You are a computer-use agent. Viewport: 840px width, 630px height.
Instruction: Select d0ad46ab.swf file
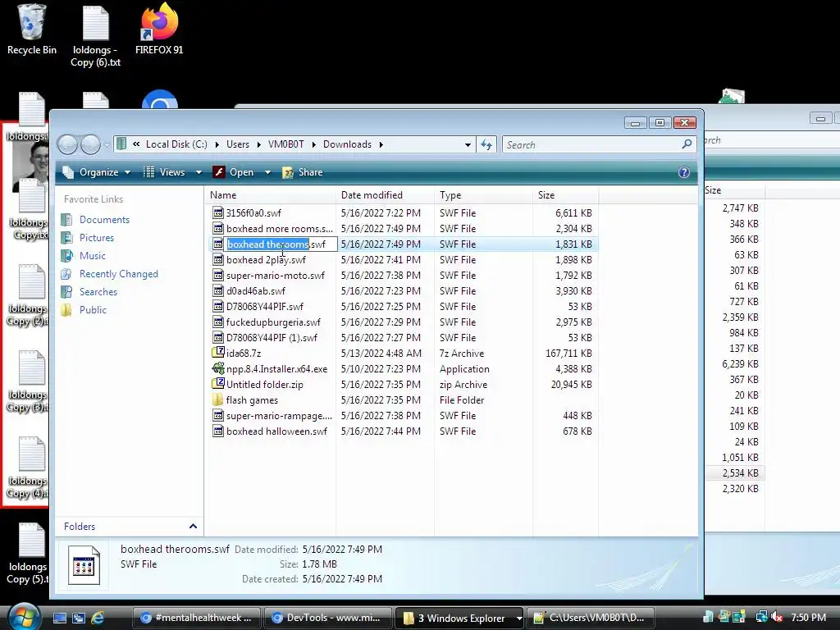pos(256,291)
